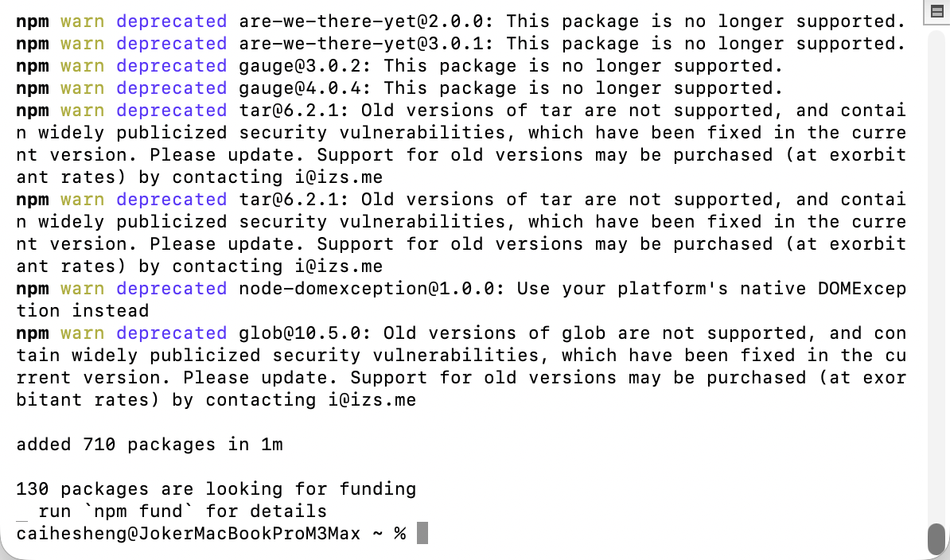Screen dimensions: 950x560
Task: Click the bold "npm" on the first line
Action: [33, 21]
